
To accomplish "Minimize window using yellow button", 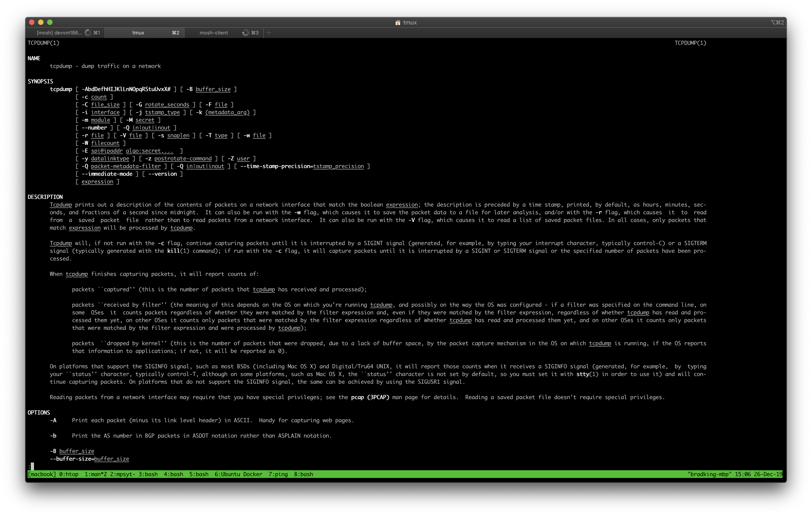I will tap(41, 22).
